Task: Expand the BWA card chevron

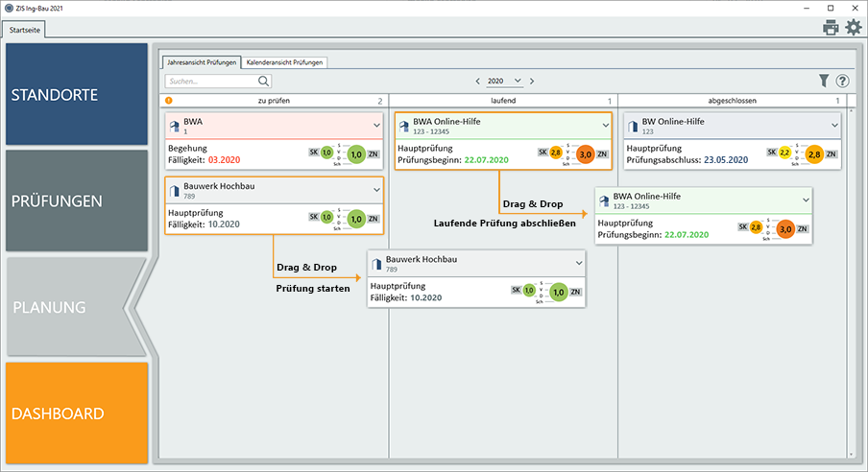Action: [374, 125]
